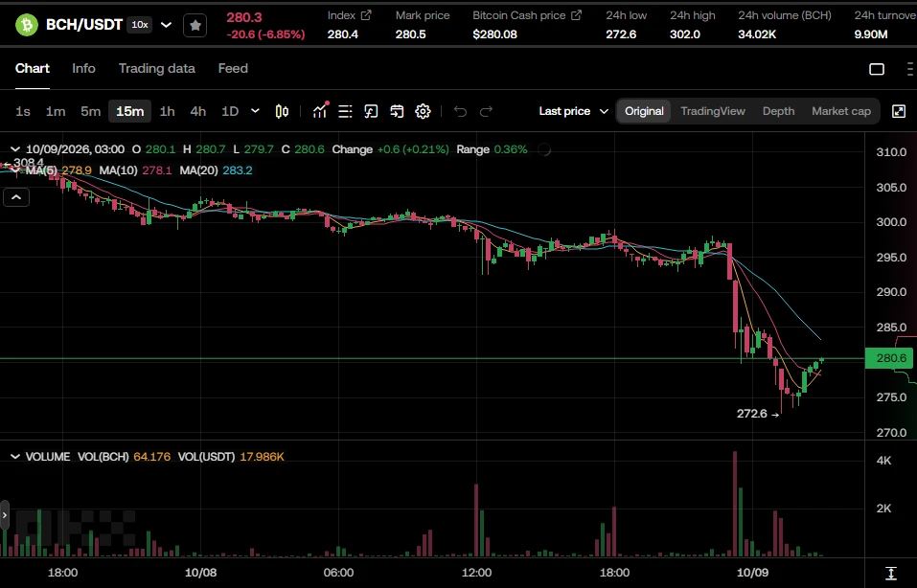Viewport: 917px width, 588px height.
Task: Expand chart to fullscreen
Action: [x=899, y=111]
